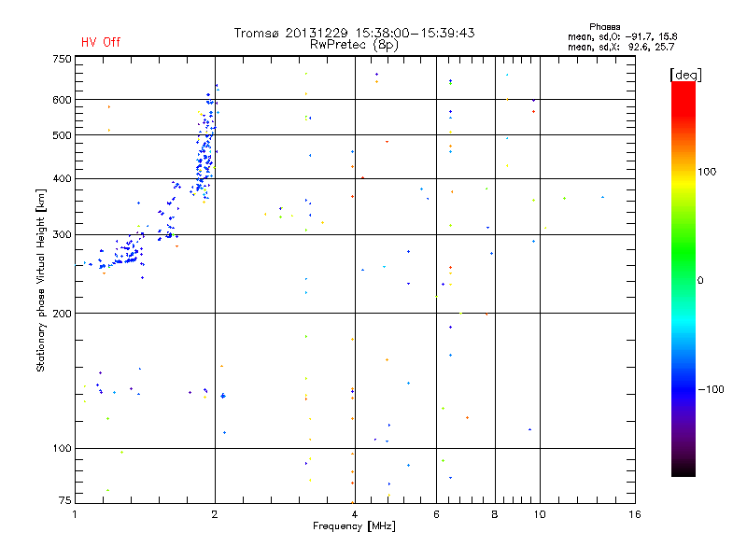Click the x-axis tick label '6'
This screenshot has height=560, width=747.
[436, 514]
